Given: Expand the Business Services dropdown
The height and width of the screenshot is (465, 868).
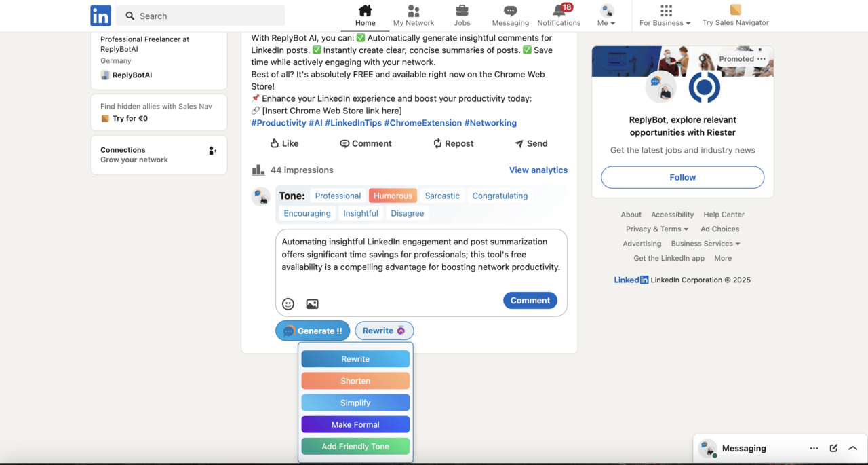Looking at the screenshot, I should click(x=706, y=244).
